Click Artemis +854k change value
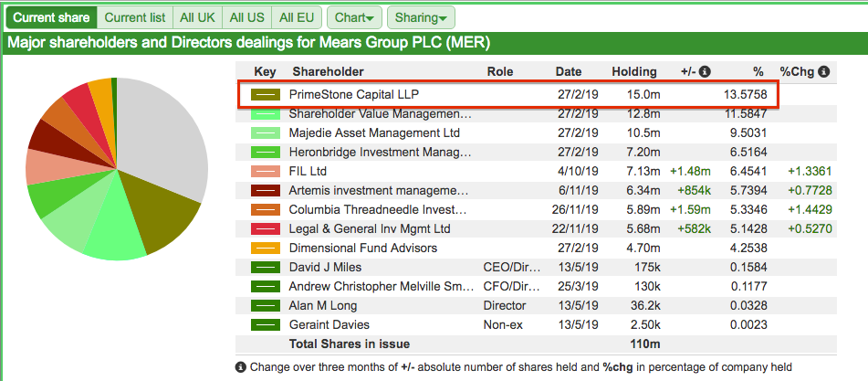The height and width of the screenshot is (381, 868). click(x=695, y=190)
